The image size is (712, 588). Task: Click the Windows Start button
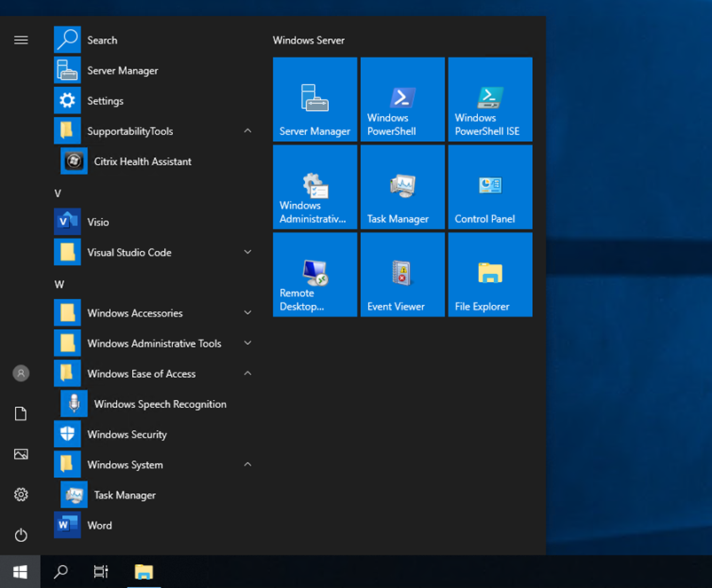20,572
